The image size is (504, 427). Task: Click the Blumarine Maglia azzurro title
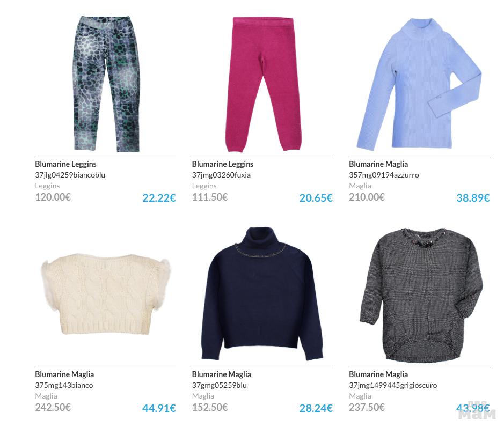(x=378, y=164)
